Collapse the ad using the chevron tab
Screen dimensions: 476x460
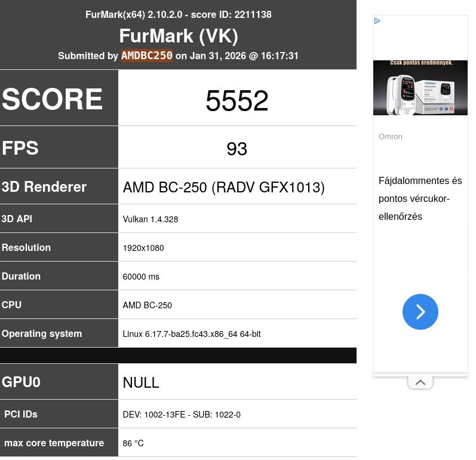pos(420,382)
